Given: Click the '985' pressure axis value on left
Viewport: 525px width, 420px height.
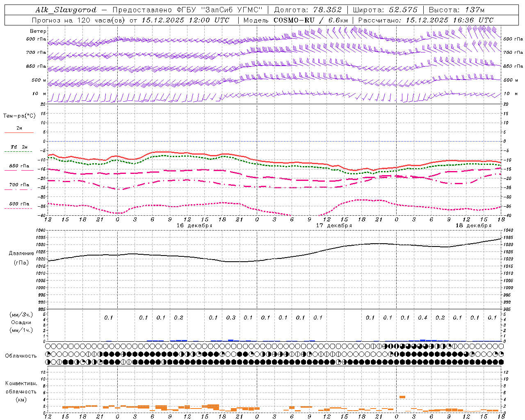Looking at the screenshot, I should [x=42, y=310].
